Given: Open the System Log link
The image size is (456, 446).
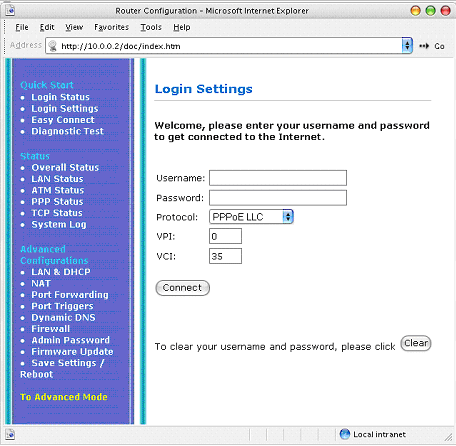Looking at the screenshot, I should click(59, 225).
